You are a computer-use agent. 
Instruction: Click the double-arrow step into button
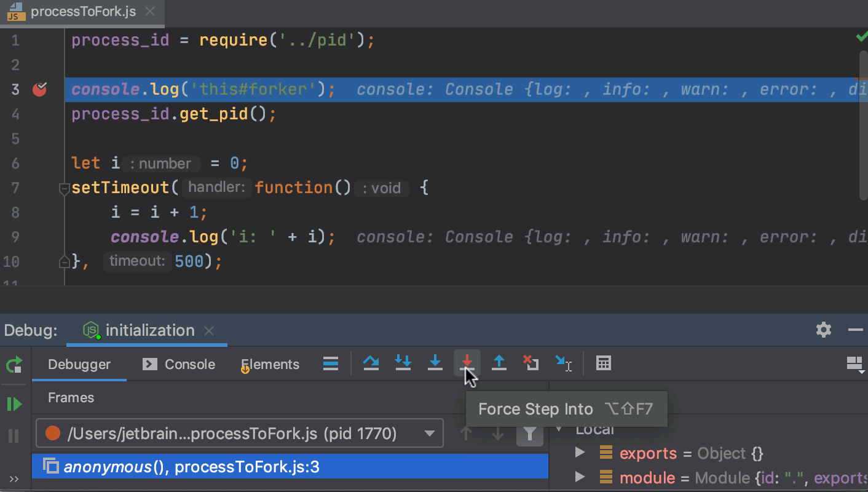coord(403,364)
